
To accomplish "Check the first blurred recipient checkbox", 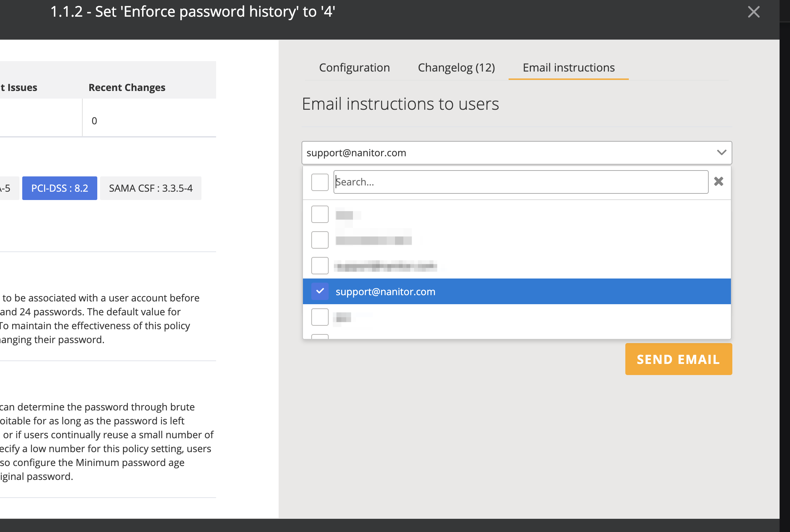I will tap(320, 214).
